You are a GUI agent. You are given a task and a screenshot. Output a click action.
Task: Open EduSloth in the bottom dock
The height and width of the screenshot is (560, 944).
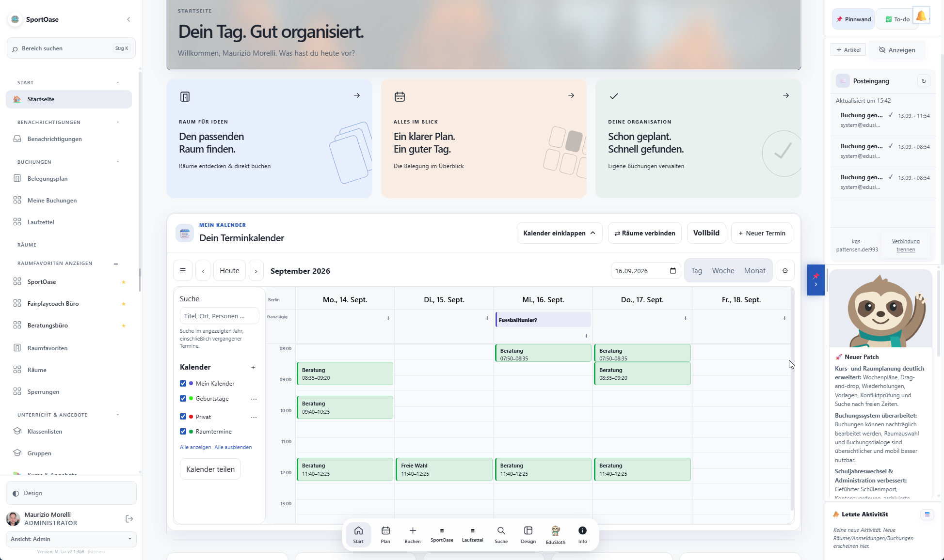[x=556, y=535]
